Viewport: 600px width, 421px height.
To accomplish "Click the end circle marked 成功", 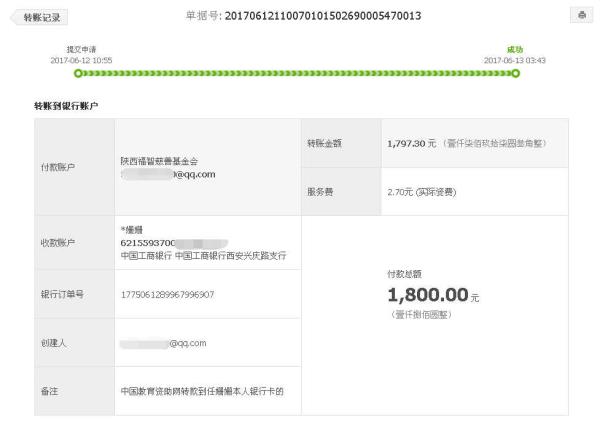I will click(x=515, y=73).
